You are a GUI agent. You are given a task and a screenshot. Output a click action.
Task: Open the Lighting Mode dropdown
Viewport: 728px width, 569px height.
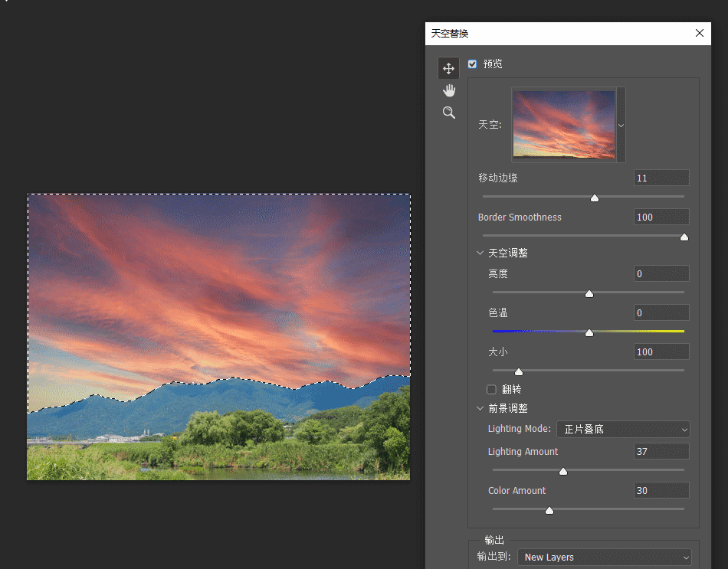(x=623, y=429)
